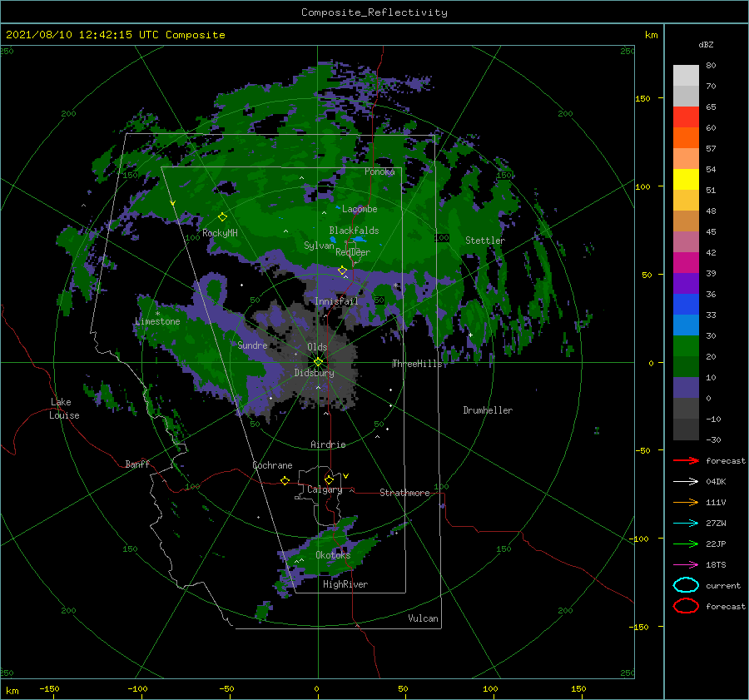Click the RockyMH label
The image size is (749, 700).
[220, 233]
